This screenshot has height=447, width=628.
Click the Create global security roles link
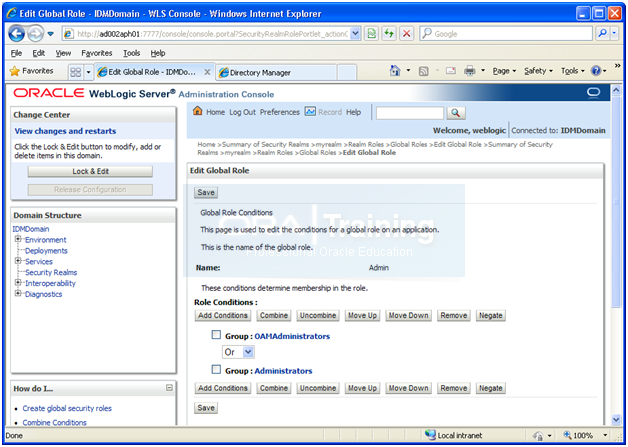[x=67, y=409]
